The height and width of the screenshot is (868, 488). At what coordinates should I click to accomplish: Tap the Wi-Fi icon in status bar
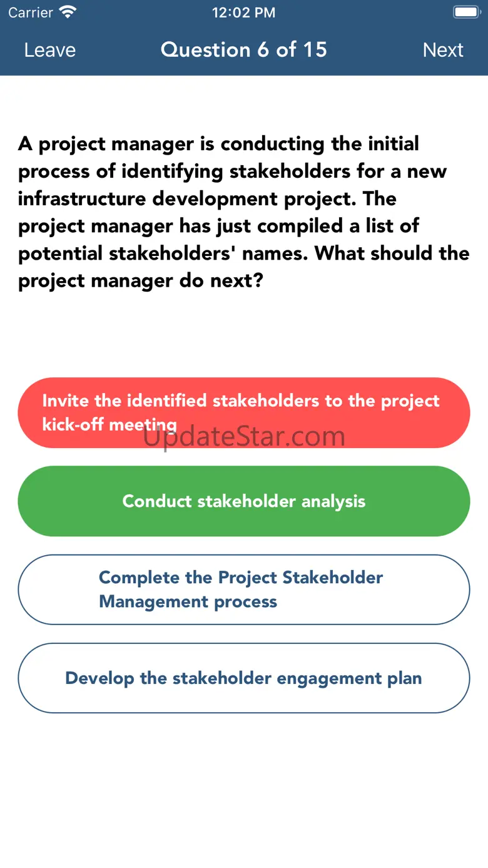click(68, 12)
